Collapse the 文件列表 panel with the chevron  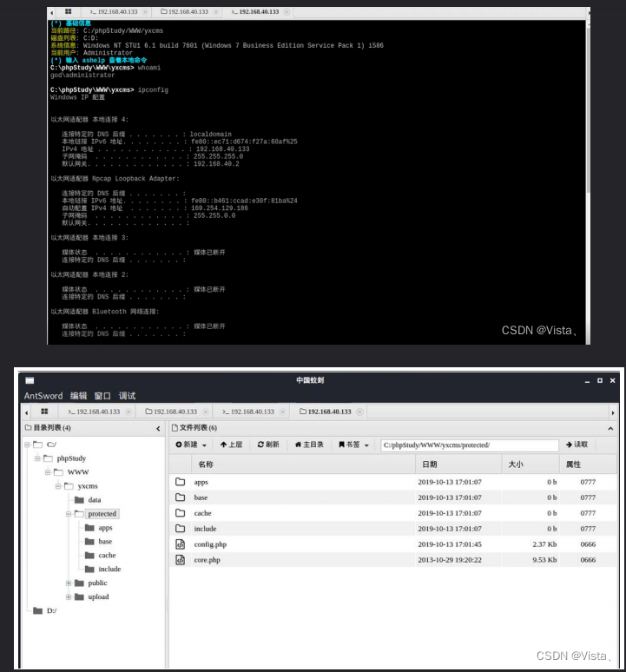pyautogui.click(x=610, y=428)
